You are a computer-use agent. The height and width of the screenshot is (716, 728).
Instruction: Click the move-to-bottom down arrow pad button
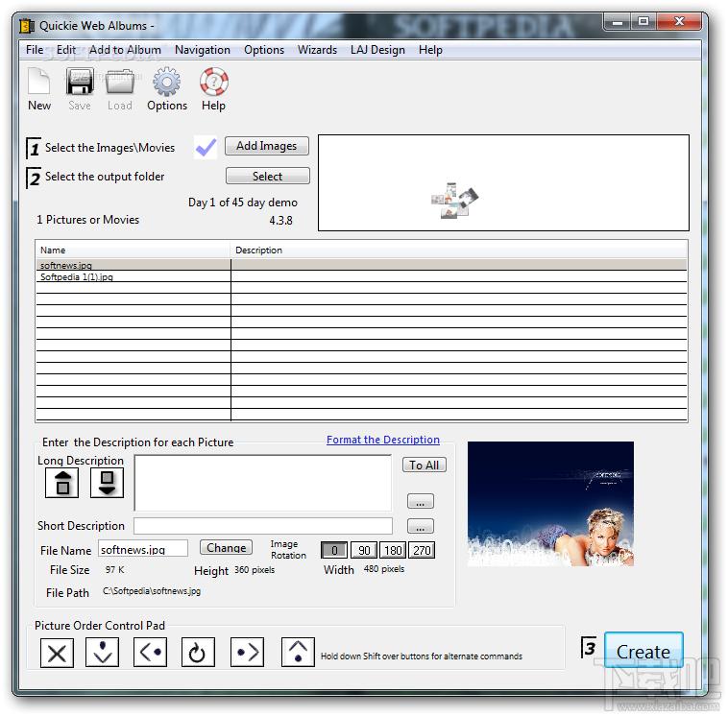[x=102, y=652]
